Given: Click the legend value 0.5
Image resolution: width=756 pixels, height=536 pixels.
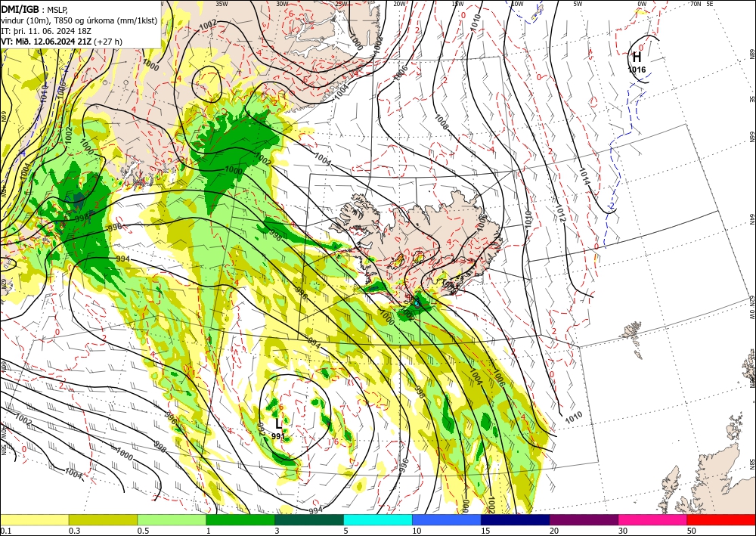Looking at the screenshot, I should 143,531.
